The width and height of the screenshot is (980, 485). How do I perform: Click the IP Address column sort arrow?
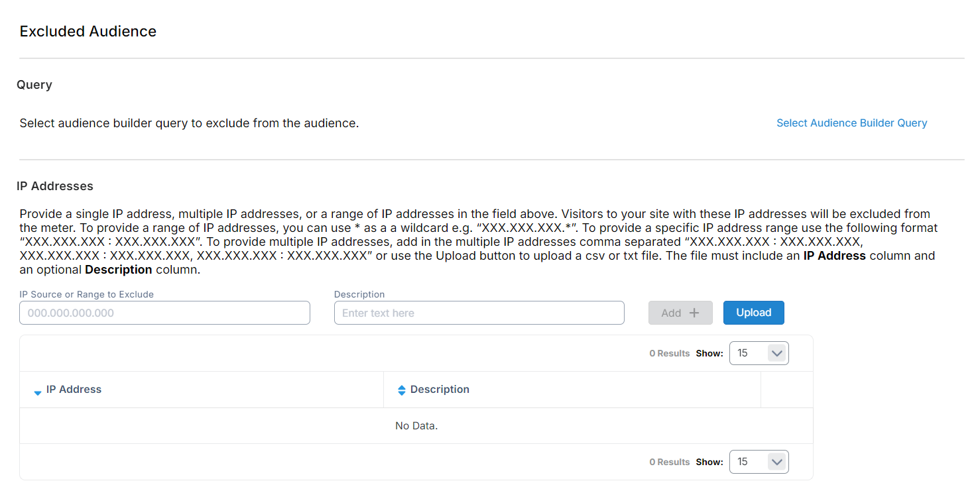(37, 392)
